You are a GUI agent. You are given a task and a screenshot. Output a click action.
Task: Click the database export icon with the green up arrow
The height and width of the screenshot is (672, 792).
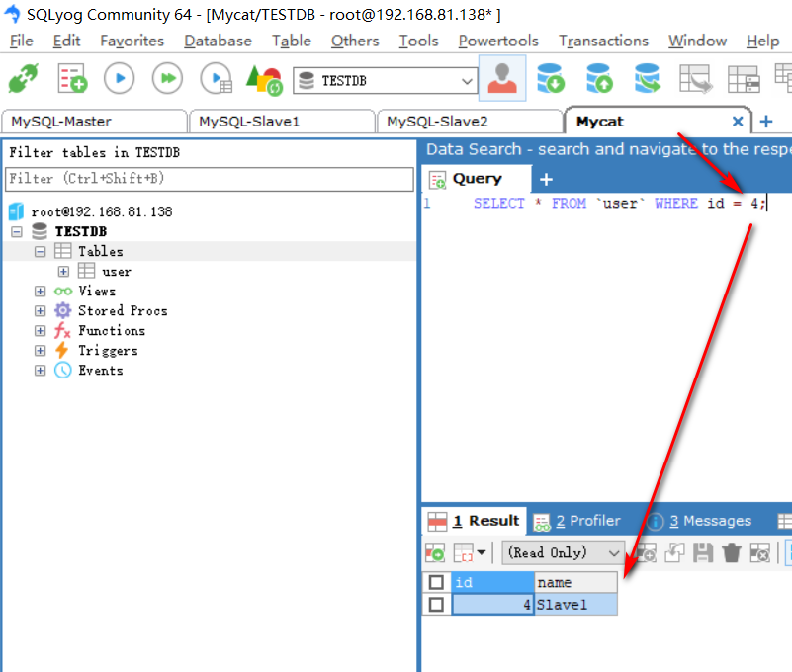point(599,78)
